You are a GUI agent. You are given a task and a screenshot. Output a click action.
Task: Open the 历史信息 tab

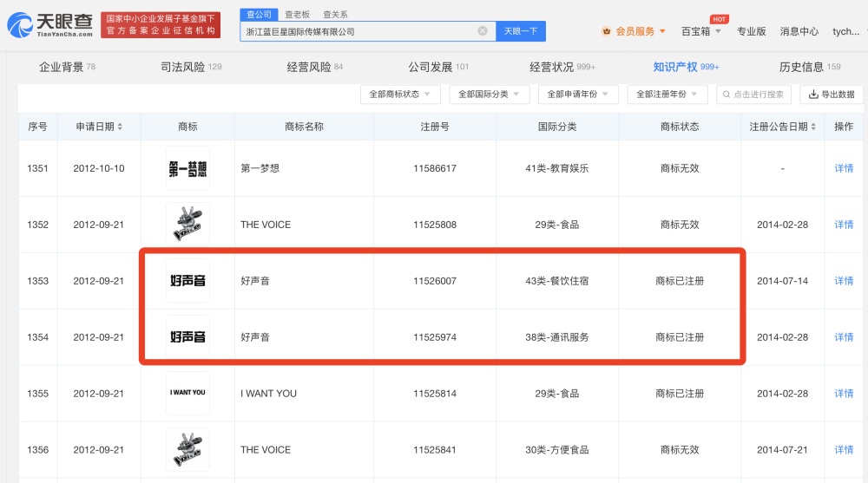(x=810, y=67)
